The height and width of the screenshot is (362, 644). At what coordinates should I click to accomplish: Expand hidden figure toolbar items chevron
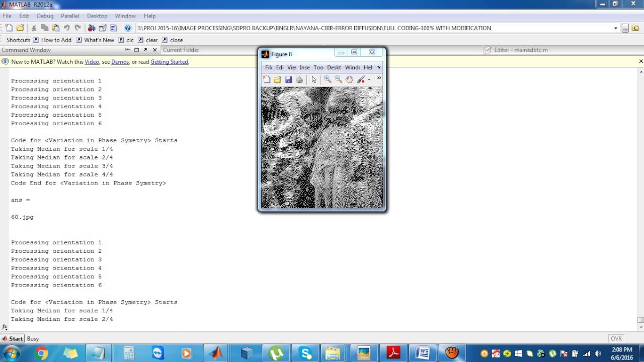(379, 78)
